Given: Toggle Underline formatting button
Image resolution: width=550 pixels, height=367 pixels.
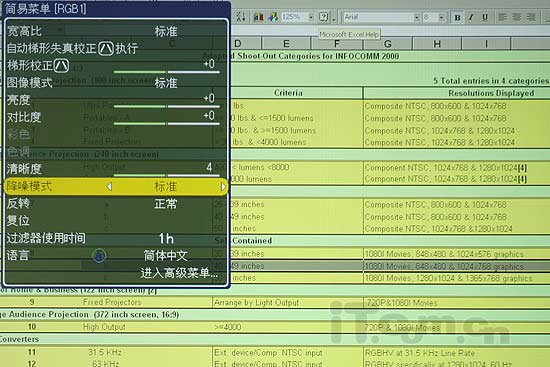Looking at the screenshot, I should point(485,17).
